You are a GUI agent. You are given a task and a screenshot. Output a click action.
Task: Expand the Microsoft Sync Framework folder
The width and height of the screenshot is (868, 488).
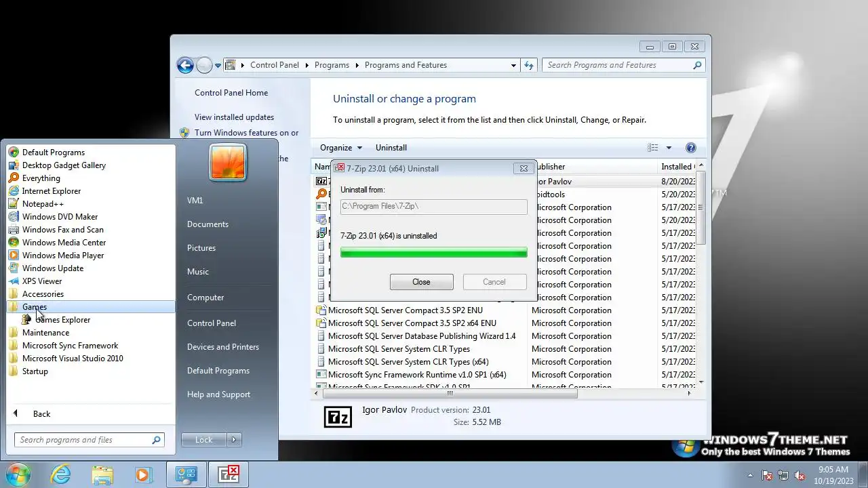70,346
